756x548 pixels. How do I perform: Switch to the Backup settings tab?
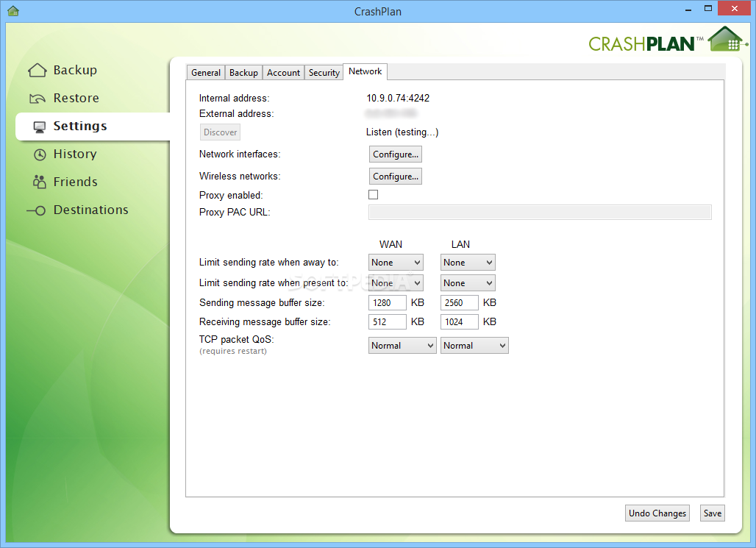(243, 72)
